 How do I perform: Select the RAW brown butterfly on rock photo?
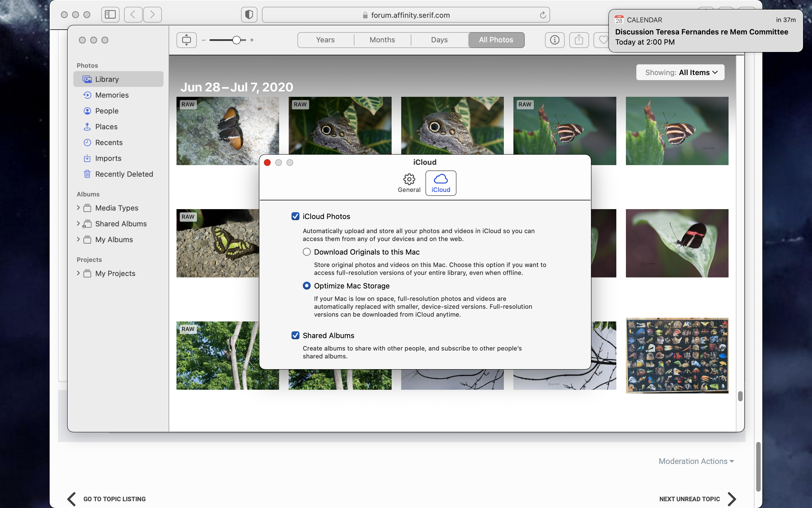point(228,131)
